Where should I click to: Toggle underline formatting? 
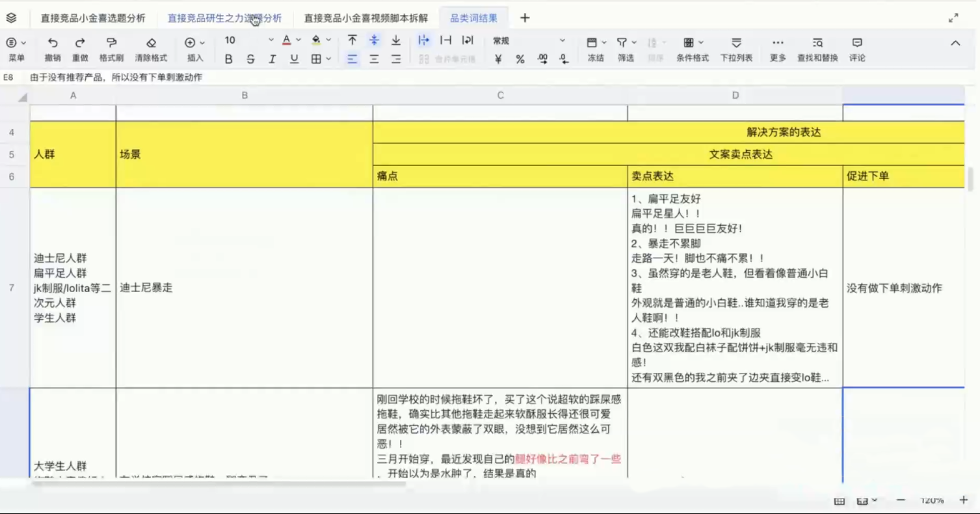(x=294, y=59)
